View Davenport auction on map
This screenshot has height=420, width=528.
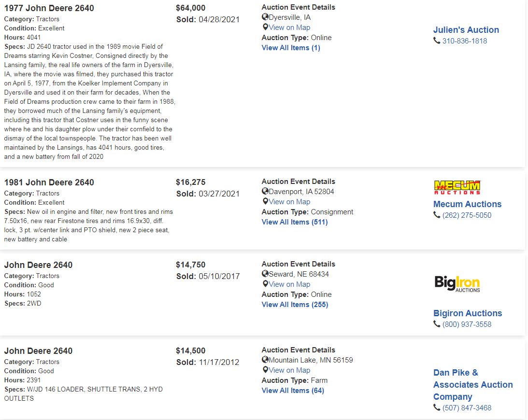(x=289, y=202)
